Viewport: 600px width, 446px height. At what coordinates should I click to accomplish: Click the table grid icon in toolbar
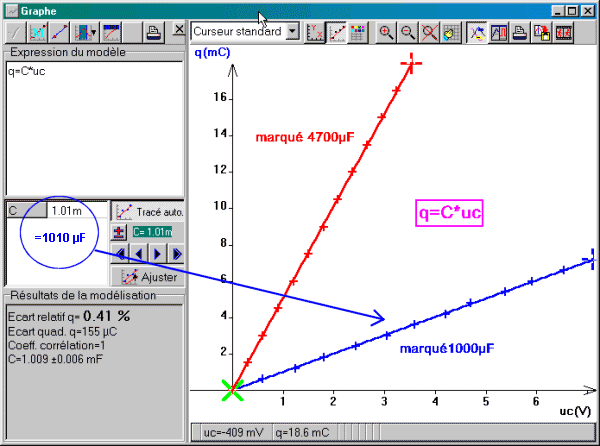[358, 31]
